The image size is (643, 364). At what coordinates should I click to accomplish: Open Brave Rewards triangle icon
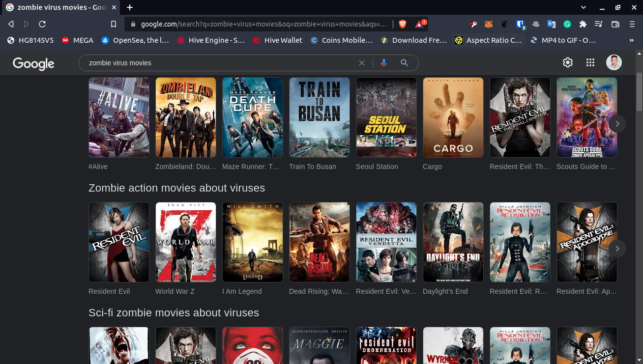point(420,24)
